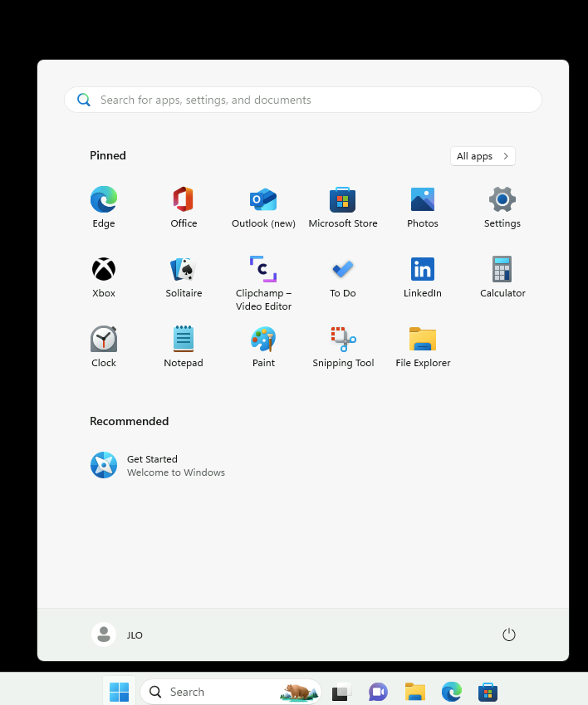Click the taskbar Search box

pyautogui.click(x=231, y=692)
